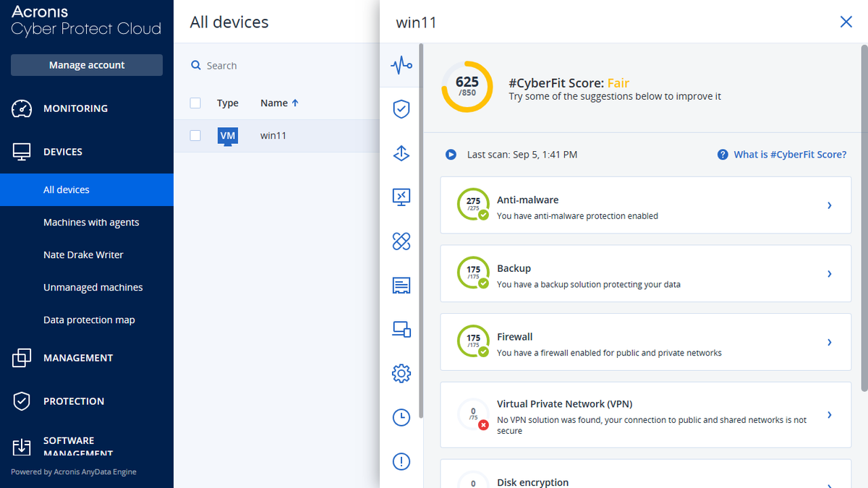Screen dimensions: 868x488
Task: Open the CyberFit Score monitoring tab
Action: tap(401, 65)
